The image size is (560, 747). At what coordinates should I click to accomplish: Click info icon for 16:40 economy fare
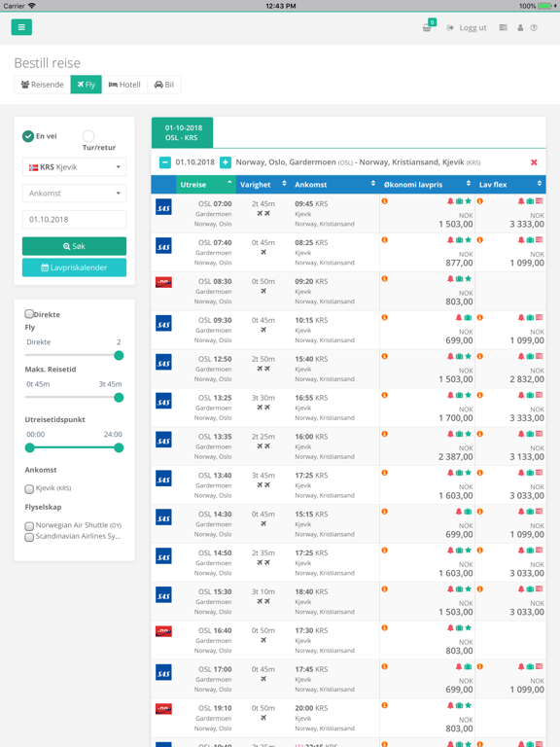click(x=385, y=628)
